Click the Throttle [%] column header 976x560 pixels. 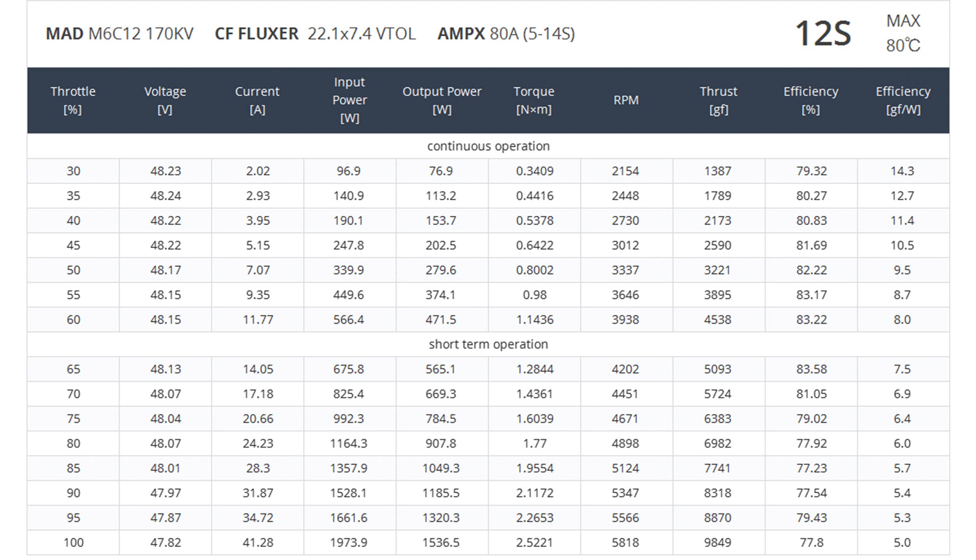(x=73, y=100)
